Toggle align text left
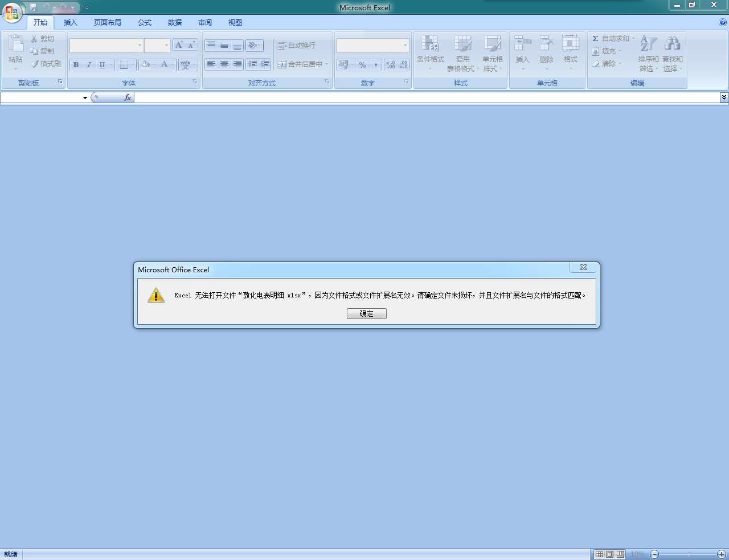 tap(211, 64)
